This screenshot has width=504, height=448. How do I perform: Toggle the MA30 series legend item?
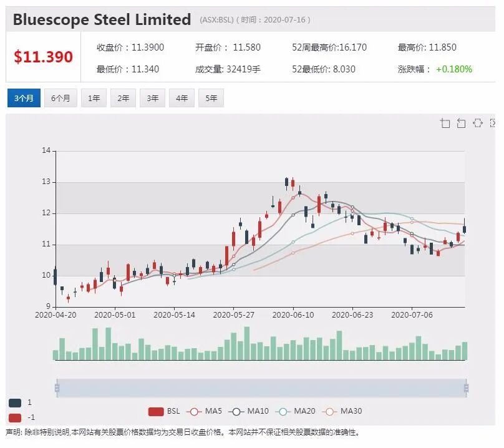point(342,411)
